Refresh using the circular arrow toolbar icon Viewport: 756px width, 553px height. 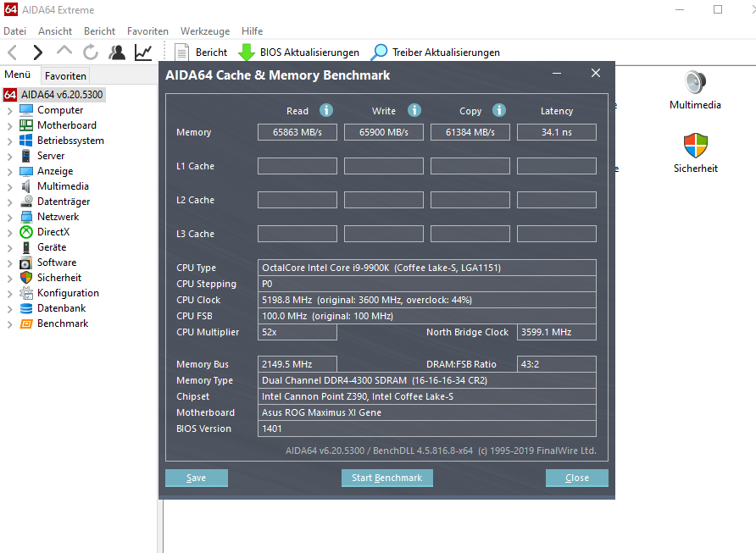(x=91, y=52)
